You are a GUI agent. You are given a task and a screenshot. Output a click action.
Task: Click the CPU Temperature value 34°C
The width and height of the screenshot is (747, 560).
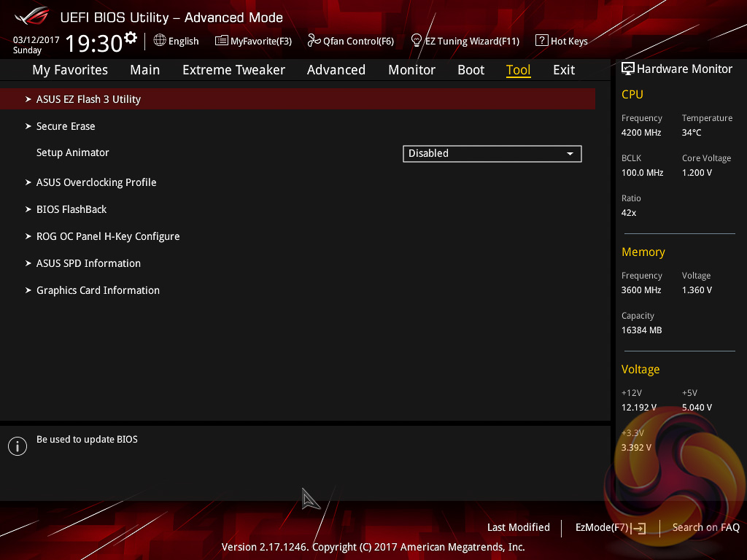pos(692,133)
